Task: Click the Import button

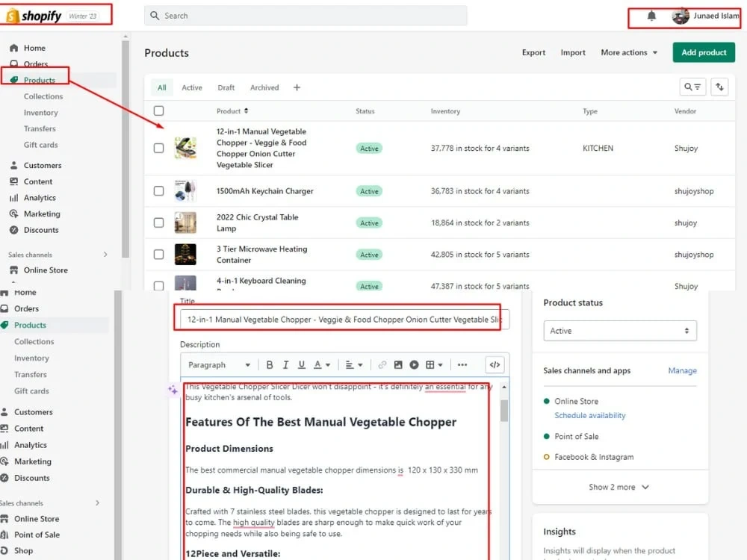Action: [573, 52]
